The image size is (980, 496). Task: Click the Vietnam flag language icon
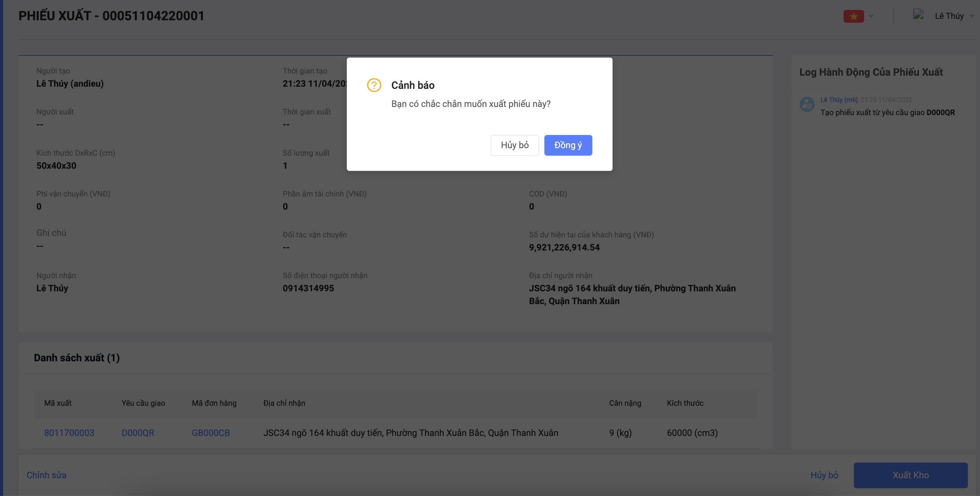(853, 16)
